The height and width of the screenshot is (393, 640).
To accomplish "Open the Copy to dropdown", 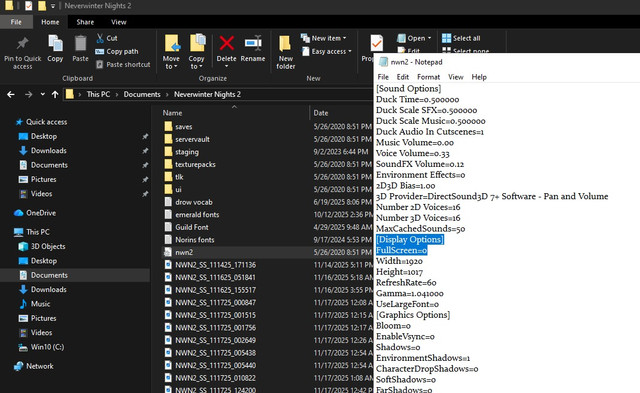I will [x=197, y=52].
